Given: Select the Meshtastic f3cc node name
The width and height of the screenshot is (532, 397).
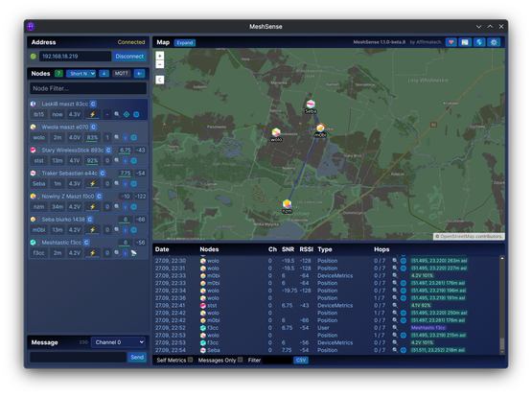Looking at the screenshot, I should (x=61, y=243).
